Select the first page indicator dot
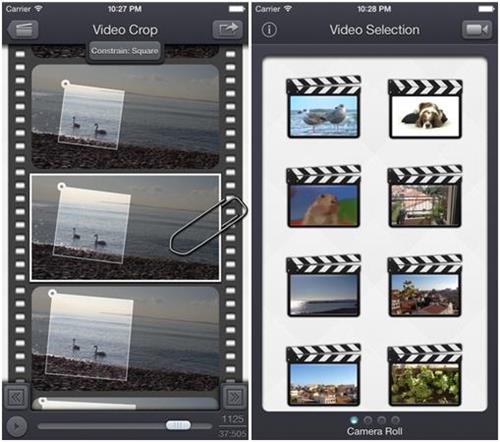 coord(354,420)
